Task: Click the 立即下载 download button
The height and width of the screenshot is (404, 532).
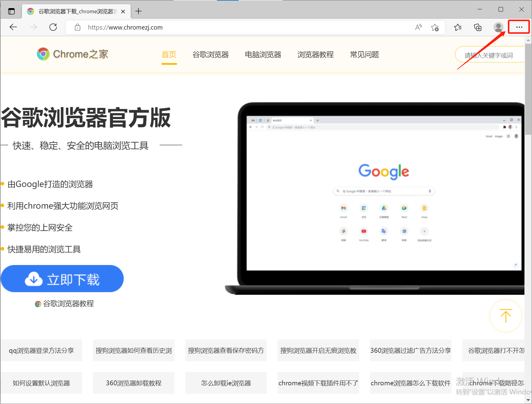Action: (x=62, y=279)
